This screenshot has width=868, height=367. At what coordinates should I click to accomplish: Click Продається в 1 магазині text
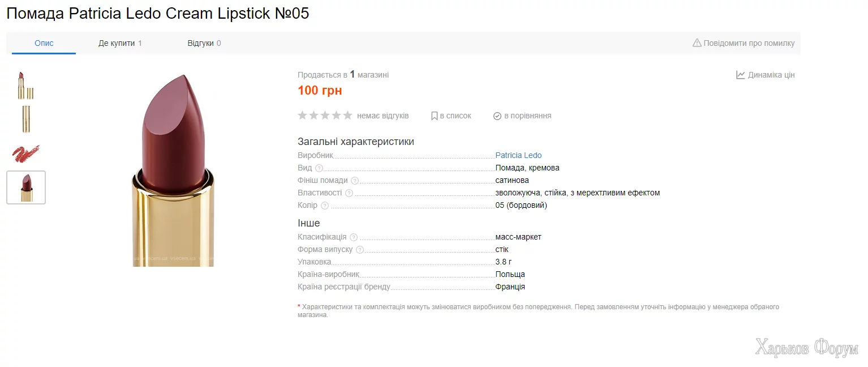(343, 75)
